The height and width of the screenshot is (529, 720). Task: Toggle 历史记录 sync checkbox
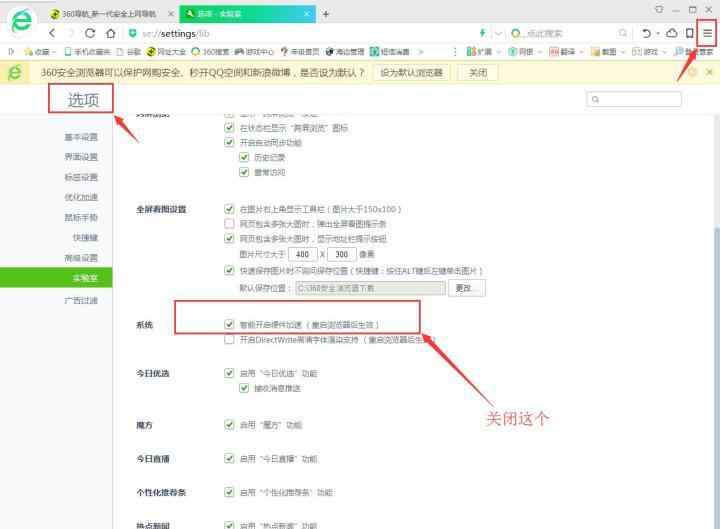coord(244,157)
